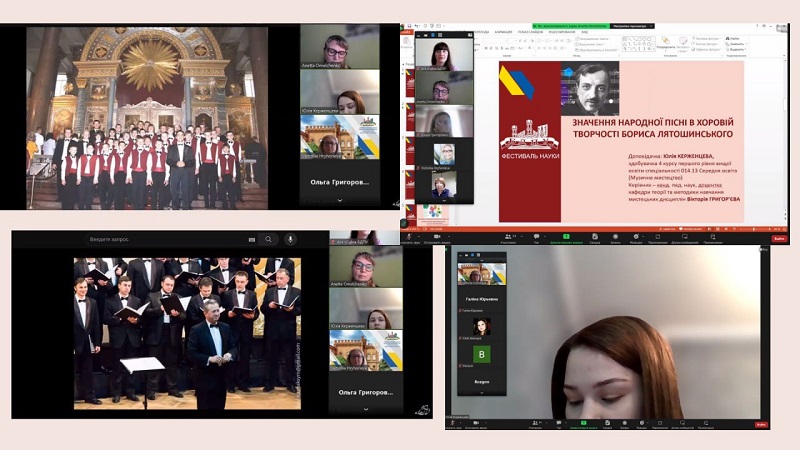Image resolution: width=800 pixels, height=450 pixels.
Task: Click the YouTube search magnifier button
Action: point(268,239)
